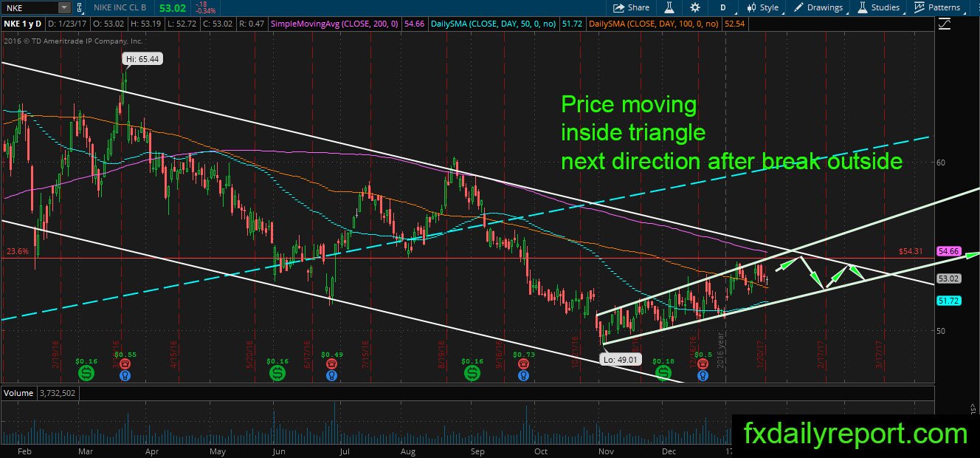Screen dimensions: 980x458
Task: Open the Patterns menu
Action: 936,7
